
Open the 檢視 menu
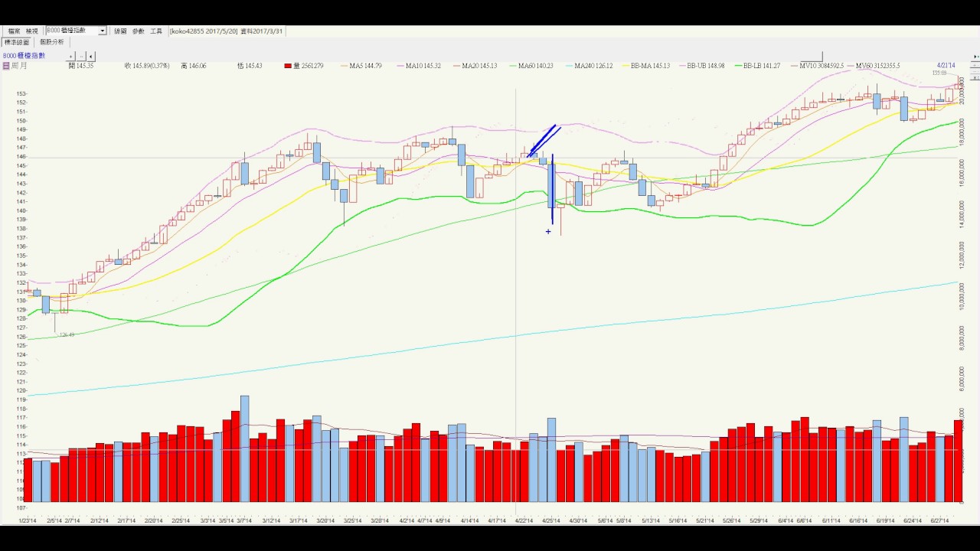coord(31,31)
